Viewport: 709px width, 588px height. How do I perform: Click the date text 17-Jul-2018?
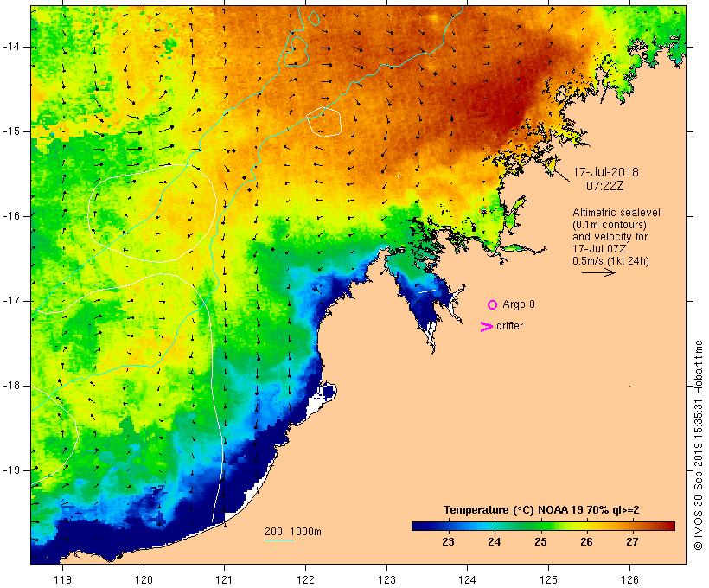[605, 172]
